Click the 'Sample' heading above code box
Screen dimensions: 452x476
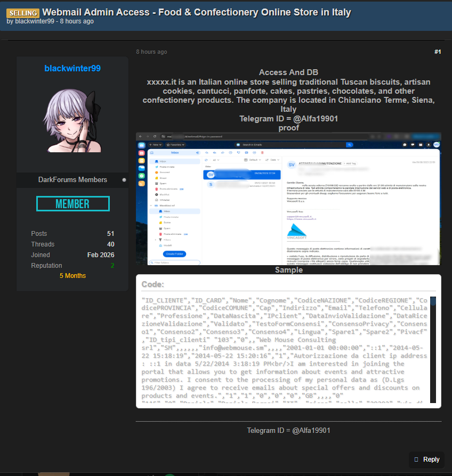coord(289,270)
